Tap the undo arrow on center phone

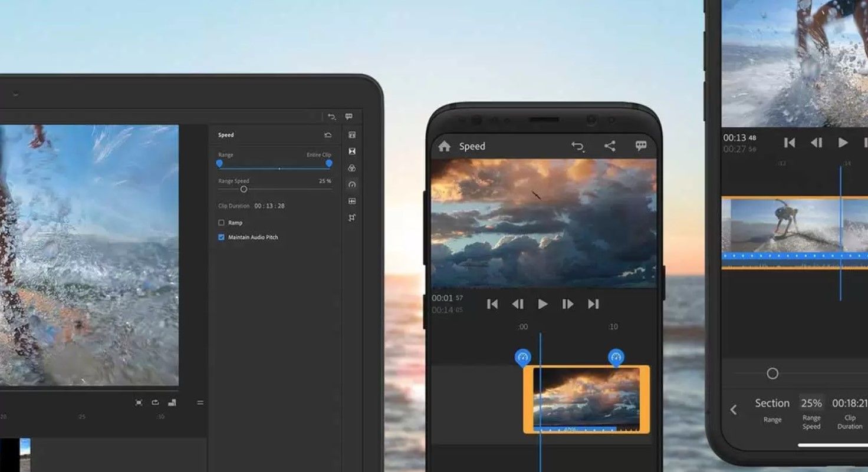tap(578, 146)
